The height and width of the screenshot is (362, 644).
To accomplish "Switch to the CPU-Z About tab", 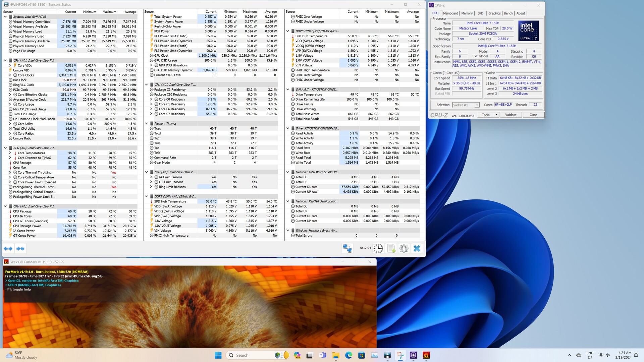I will (521, 13).
